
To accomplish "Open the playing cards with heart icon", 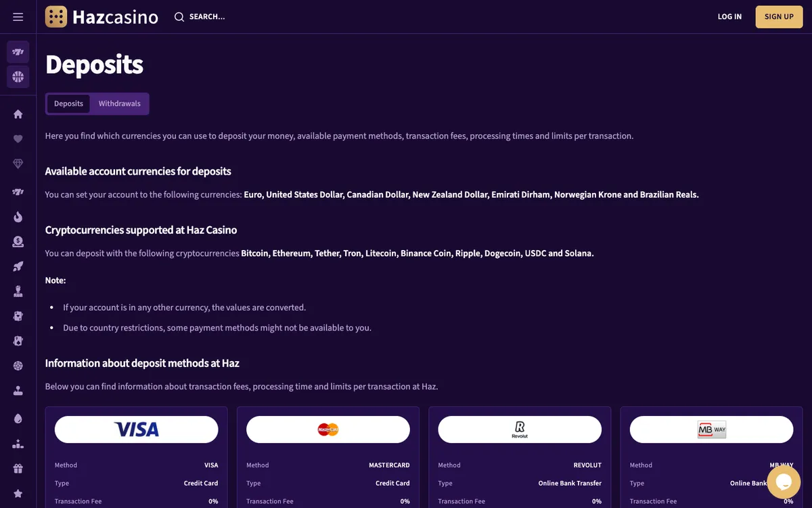I will coord(18,316).
